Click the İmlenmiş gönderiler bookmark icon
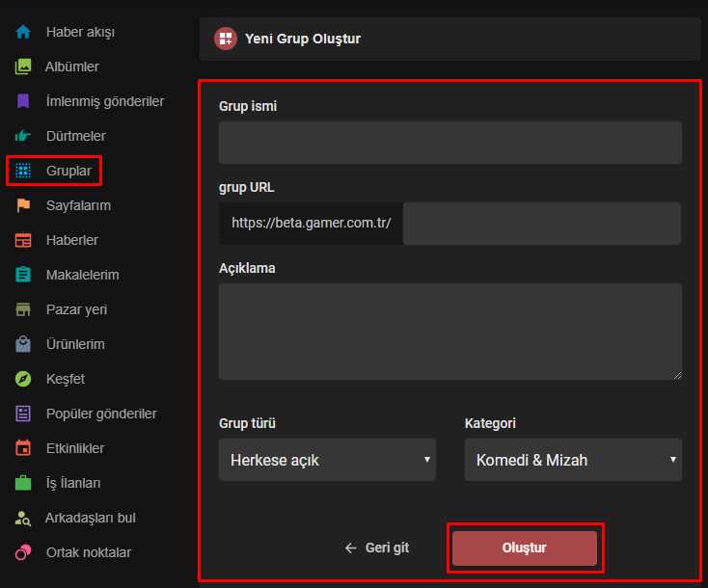 coord(23,101)
